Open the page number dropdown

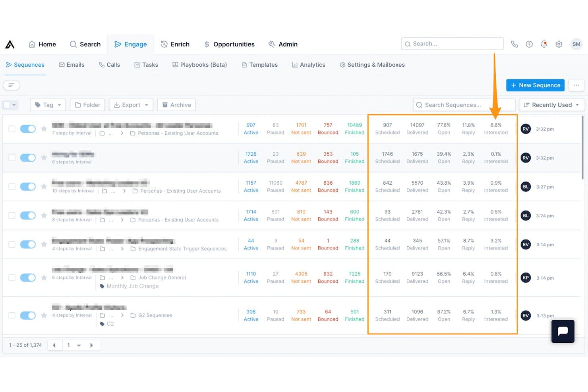[74, 345]
